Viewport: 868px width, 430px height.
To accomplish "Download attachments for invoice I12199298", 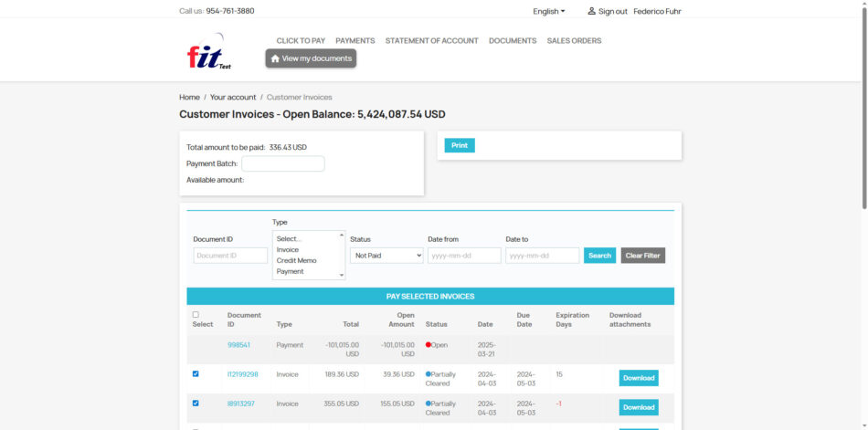I will click(x=639, y=378).
